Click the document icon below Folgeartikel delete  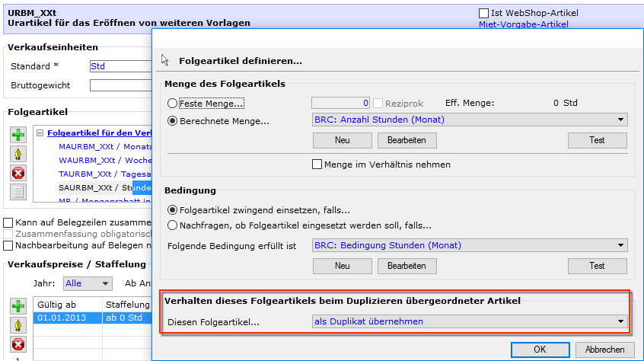pyautogui.click(x=18, y=192)
